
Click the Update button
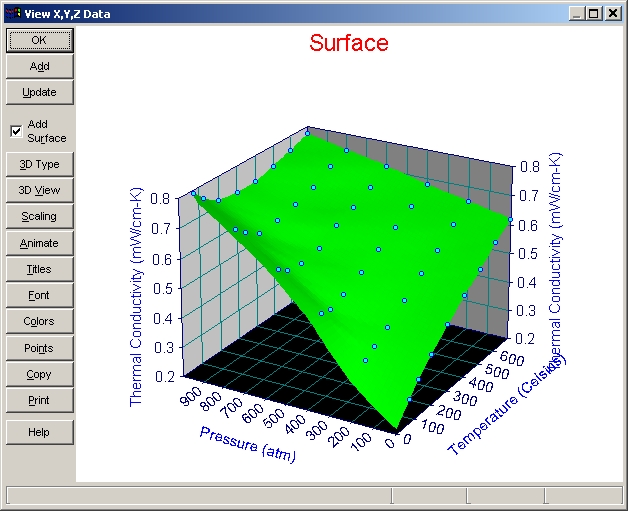coord(39,92)
